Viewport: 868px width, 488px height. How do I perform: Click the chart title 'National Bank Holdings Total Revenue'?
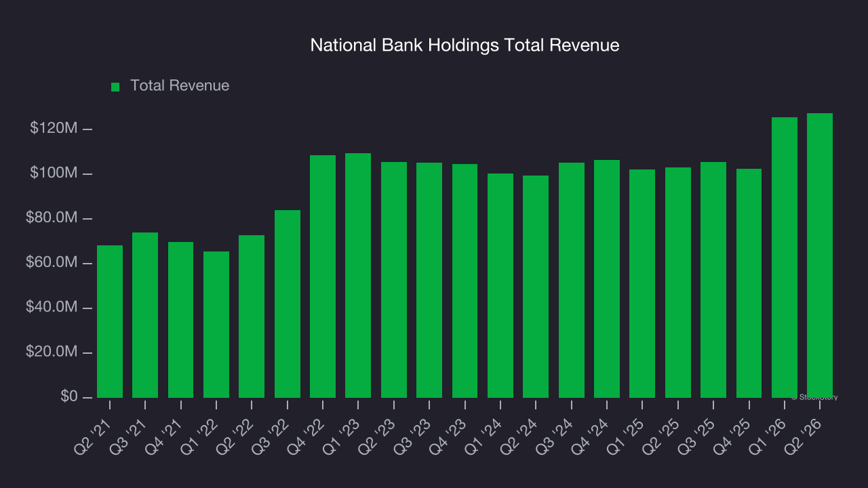465,45
